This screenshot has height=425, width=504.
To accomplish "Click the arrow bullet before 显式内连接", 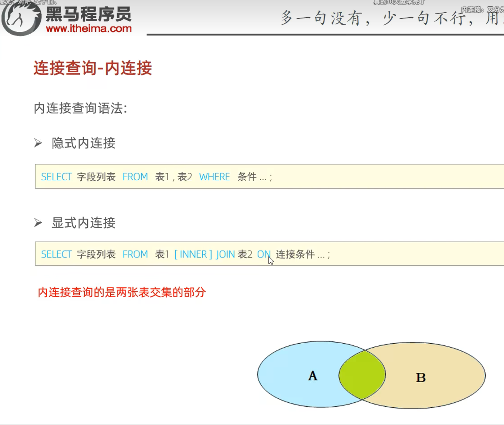I will click(38, 223).
